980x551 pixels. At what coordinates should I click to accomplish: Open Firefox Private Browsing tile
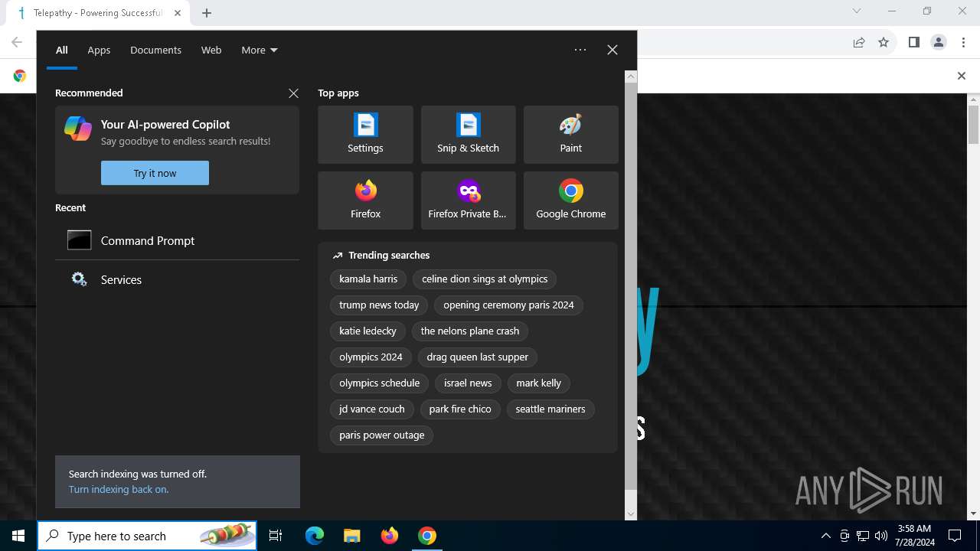click(x=468, y=201)
